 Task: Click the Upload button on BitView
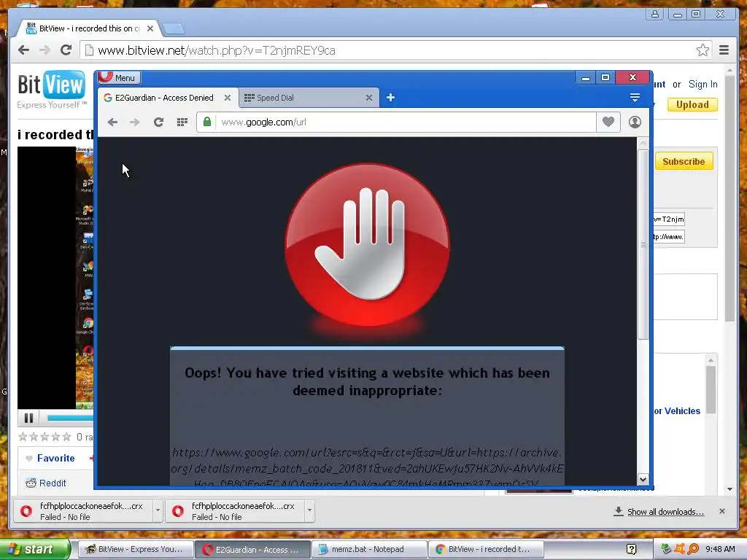coord(692,105)
